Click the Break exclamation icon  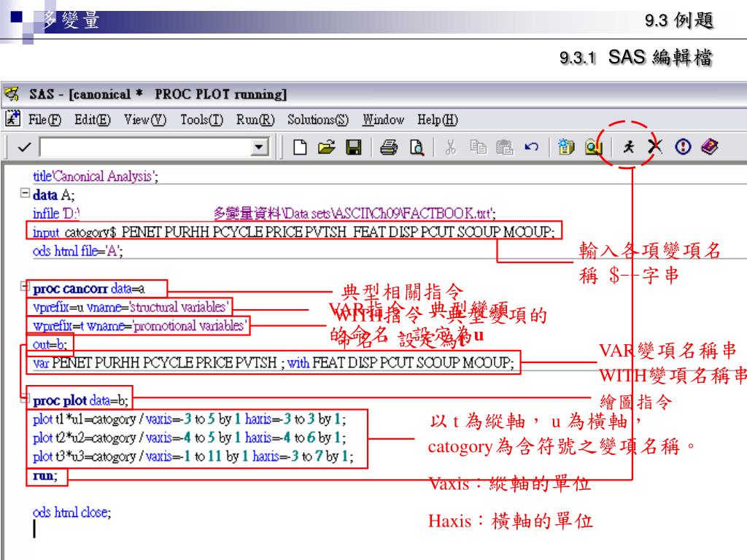coord(683,147)
